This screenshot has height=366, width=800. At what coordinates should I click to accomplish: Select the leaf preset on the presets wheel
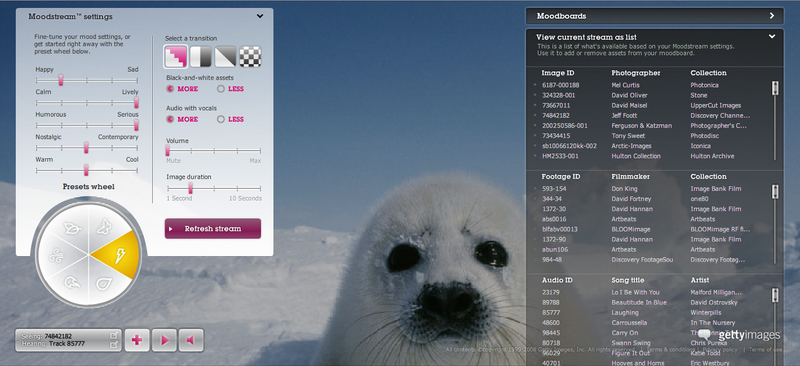[72, 228]
